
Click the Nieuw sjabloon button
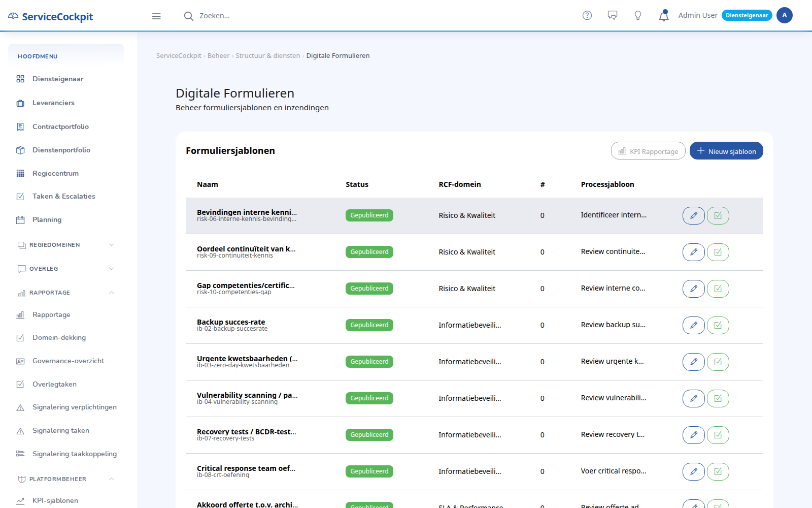(726, 151)
